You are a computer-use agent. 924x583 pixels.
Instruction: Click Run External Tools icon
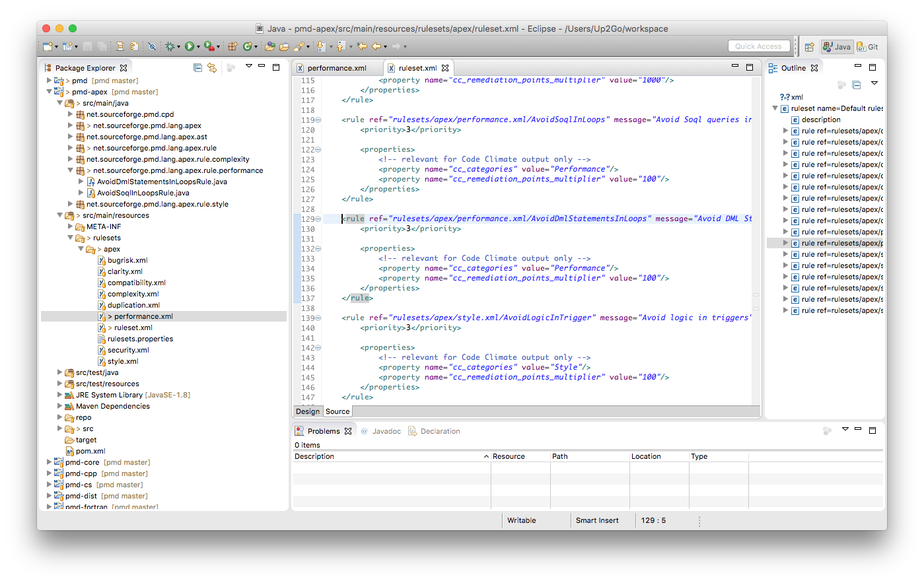click(x=209, y=46)
